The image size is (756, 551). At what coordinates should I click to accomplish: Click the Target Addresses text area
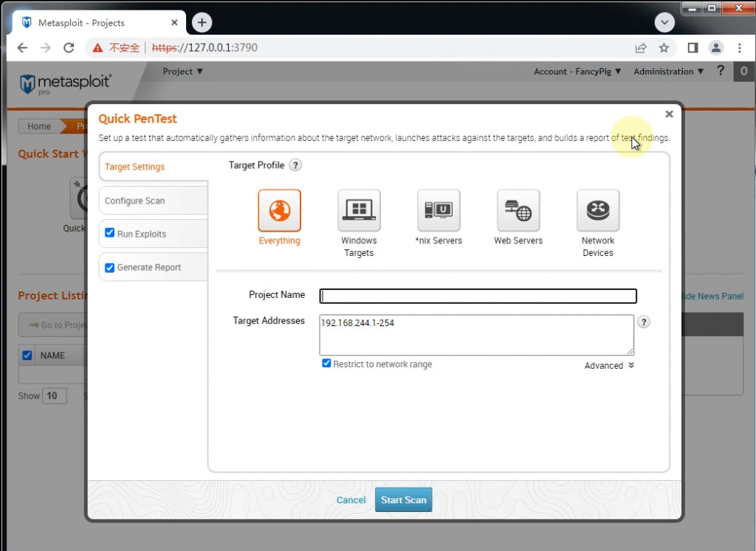click(x=476, y=335)
